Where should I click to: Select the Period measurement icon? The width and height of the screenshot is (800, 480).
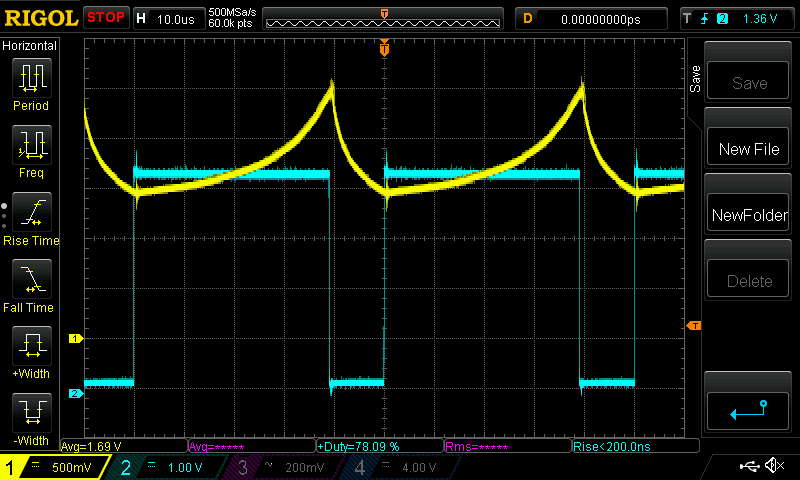click(x=31, y=83)
